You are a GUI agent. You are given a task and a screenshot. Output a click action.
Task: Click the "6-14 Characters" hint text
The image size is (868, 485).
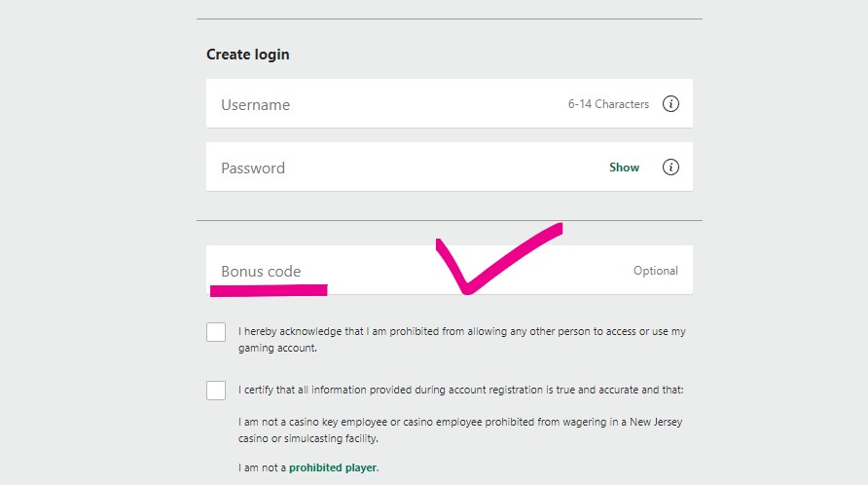click(x=608, y=104)
